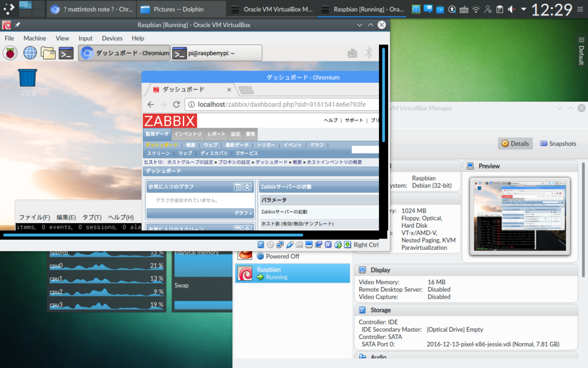The width and height of the screenshot is (588, 368).
Task: Open Wi-Fi network tray icon
Action: (x=476, y=9)
